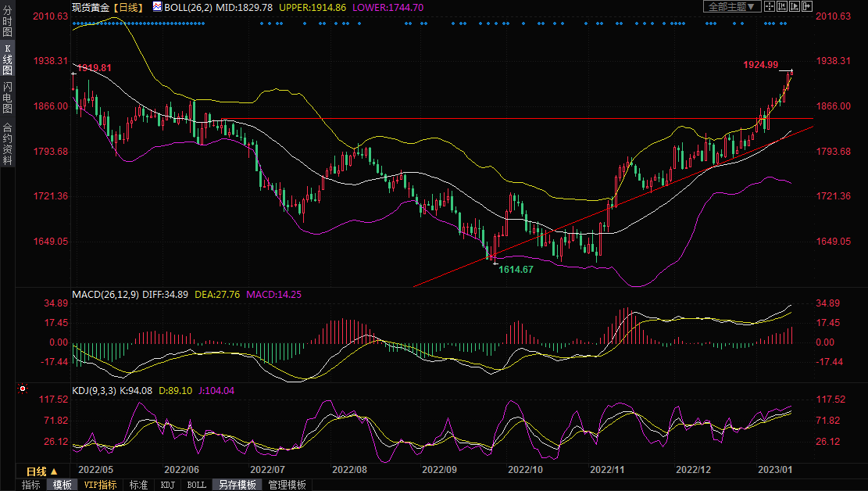Open the 全部主题 dropdown

tap(731, 6)
